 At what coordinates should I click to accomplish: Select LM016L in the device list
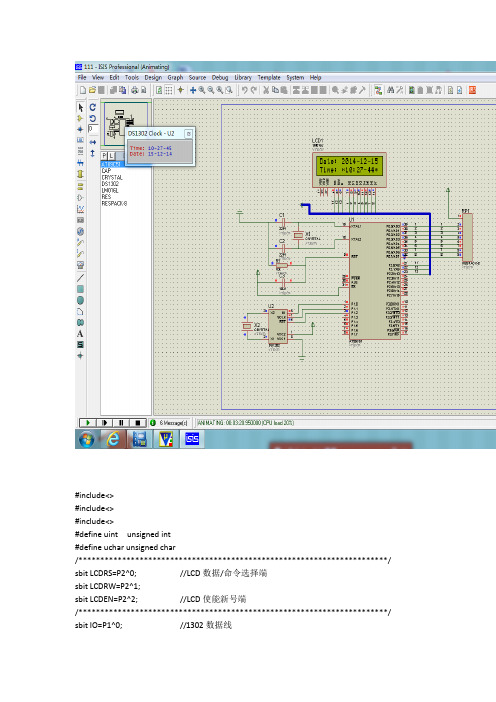pos(110,190)
